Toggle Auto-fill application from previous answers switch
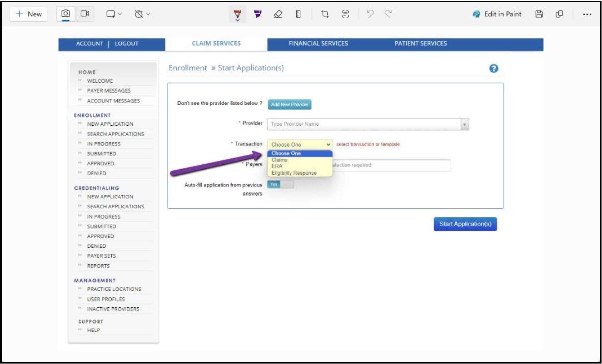This screenshot has width=602, height=364. click(x=280, y=184)
